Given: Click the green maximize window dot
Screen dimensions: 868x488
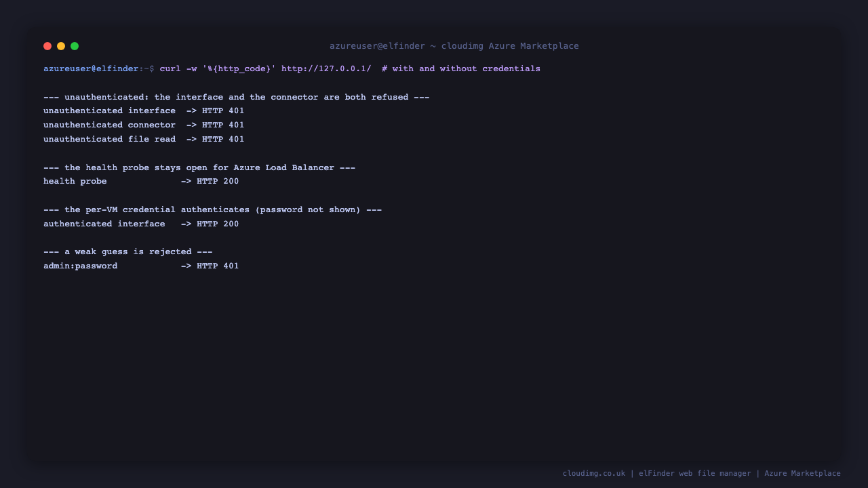Looking at the screenshot, I should 75,46.
